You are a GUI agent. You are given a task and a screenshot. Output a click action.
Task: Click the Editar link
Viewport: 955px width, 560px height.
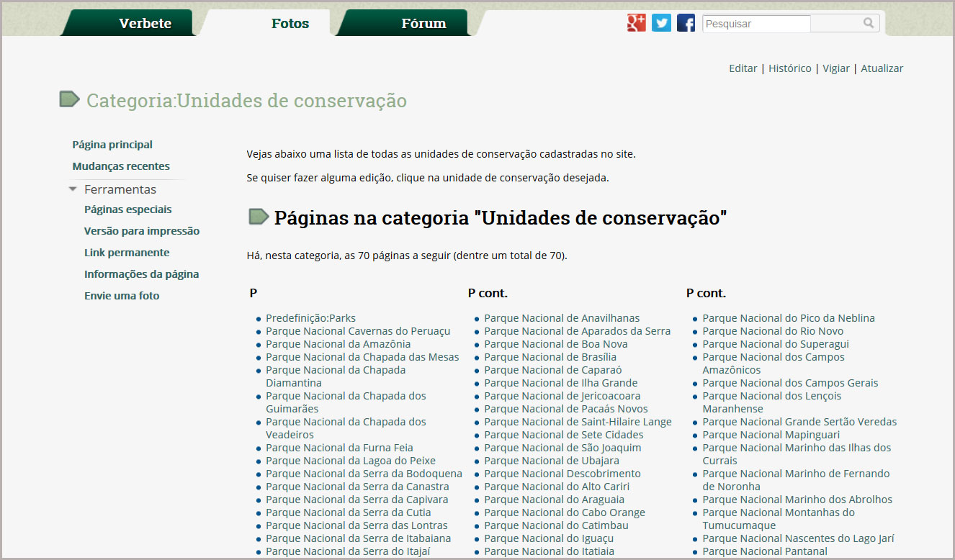tap(743, 68)
